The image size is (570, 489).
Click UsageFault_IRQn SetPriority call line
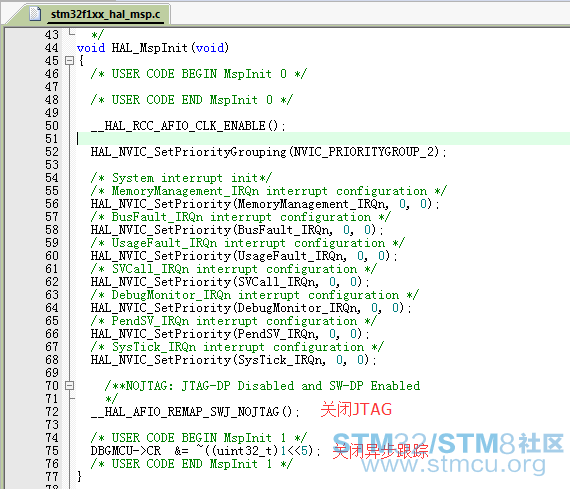click(244, 256)
